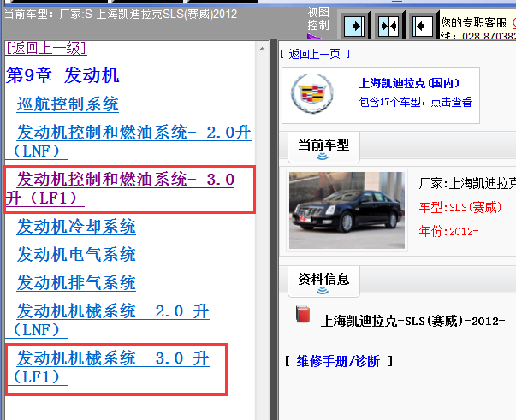Screen dimensions: 516x420
Task: Open 维修手册/诊断 link
Action: coord(338,361)
